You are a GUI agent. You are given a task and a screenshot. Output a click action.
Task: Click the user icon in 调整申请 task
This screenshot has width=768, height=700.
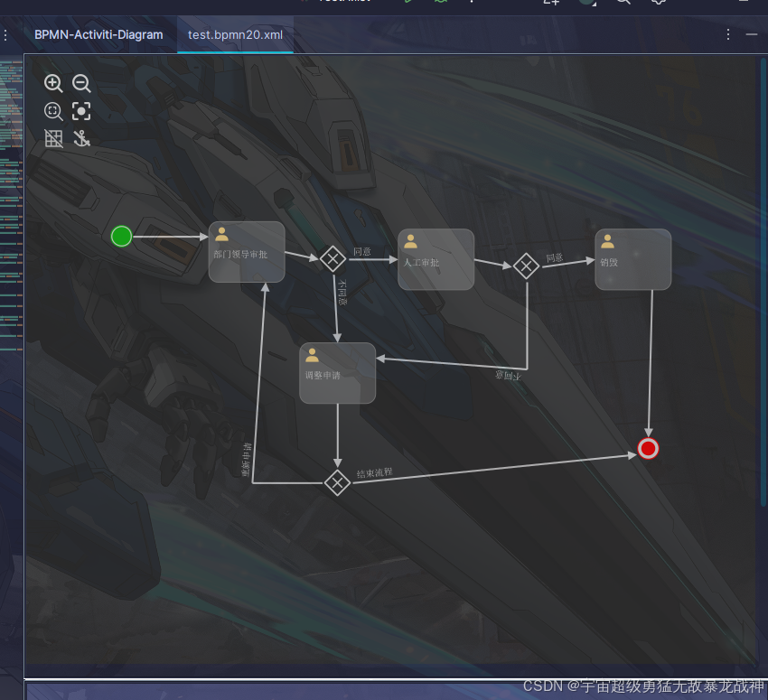click(312, 355)
